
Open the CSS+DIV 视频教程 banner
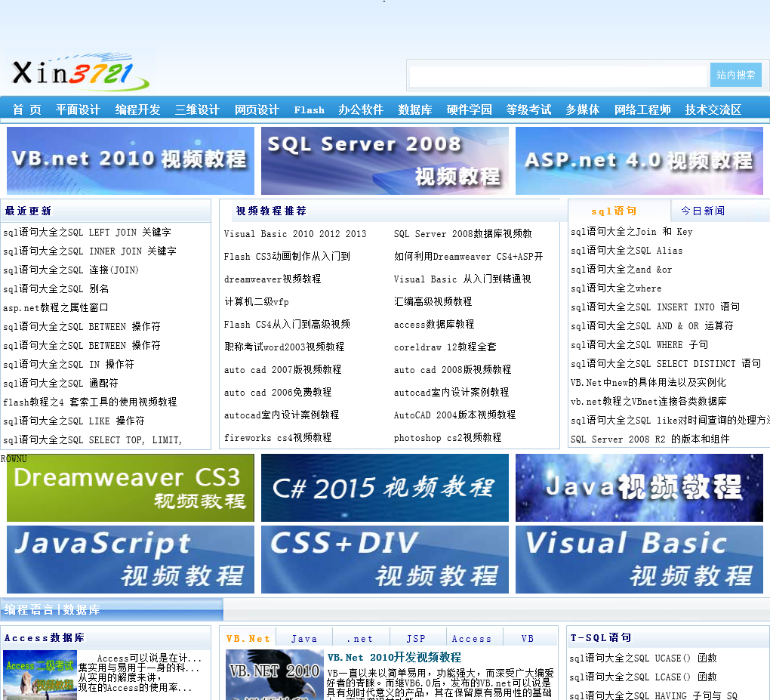(385, 560)
